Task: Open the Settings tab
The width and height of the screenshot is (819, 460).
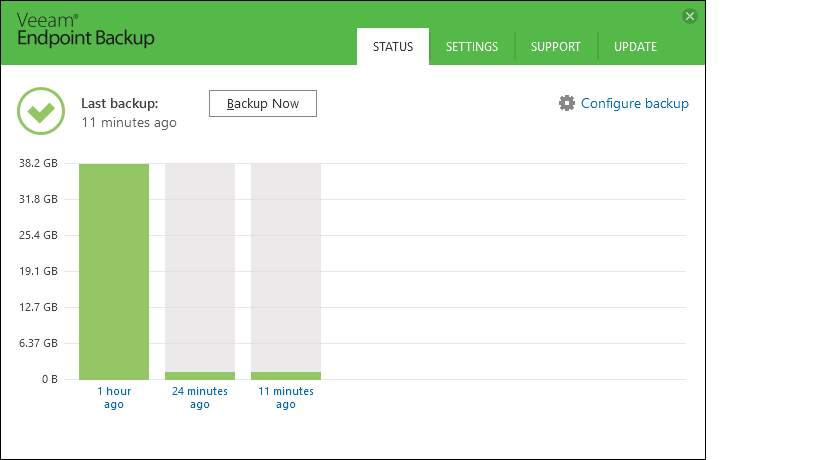Action: pos(472,47)
